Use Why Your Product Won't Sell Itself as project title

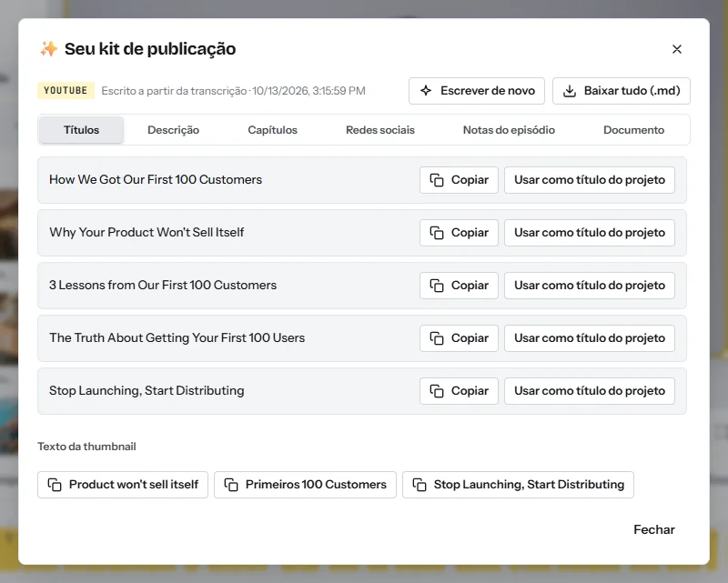tap(590, 233)
